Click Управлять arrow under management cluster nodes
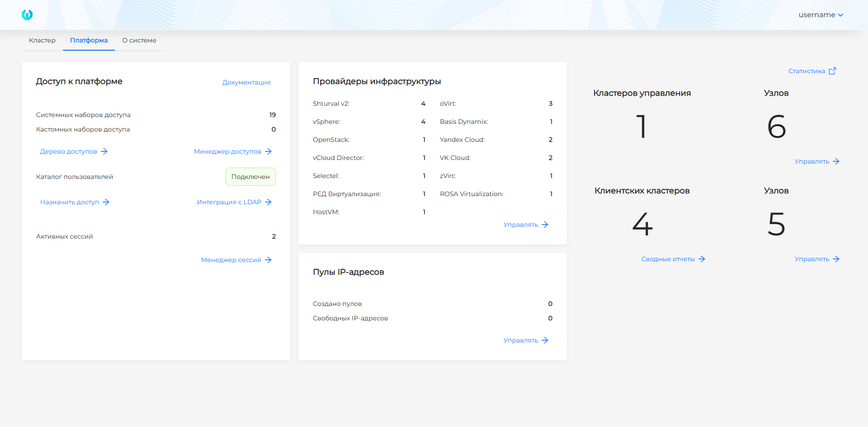The width and height of the screenshot is (868, 427). (836, 161)
